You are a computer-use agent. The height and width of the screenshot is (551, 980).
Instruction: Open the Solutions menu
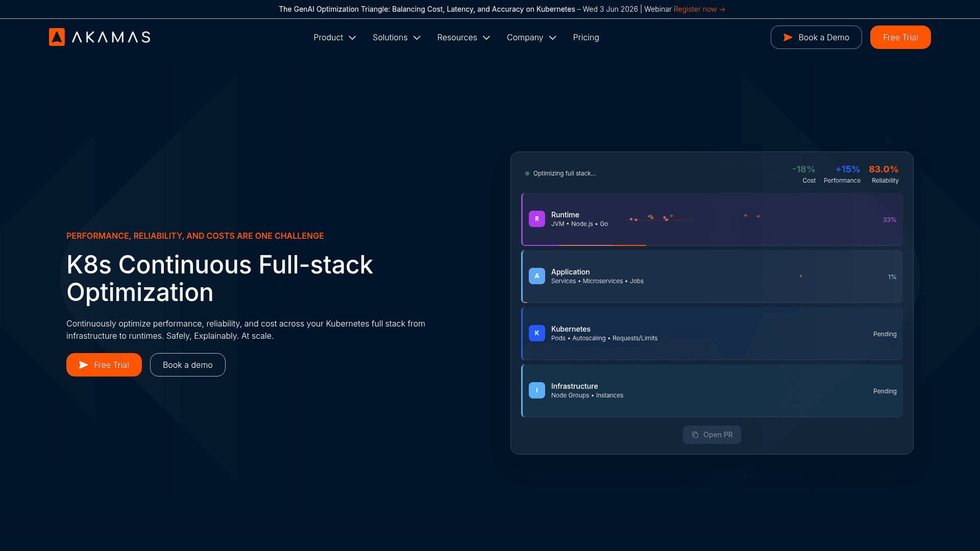[397, 37]
